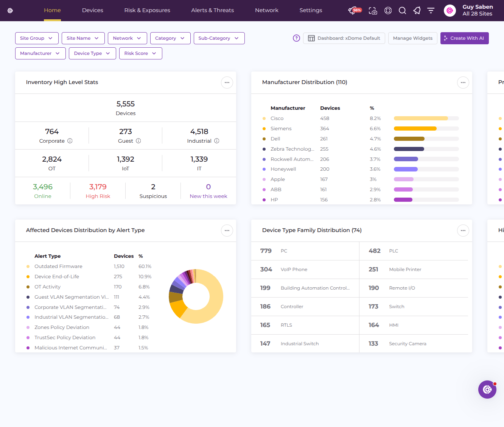Screen dimensions: 504x427
Task: Click the filter lines icon in header
Action: (x=431, y=11)
